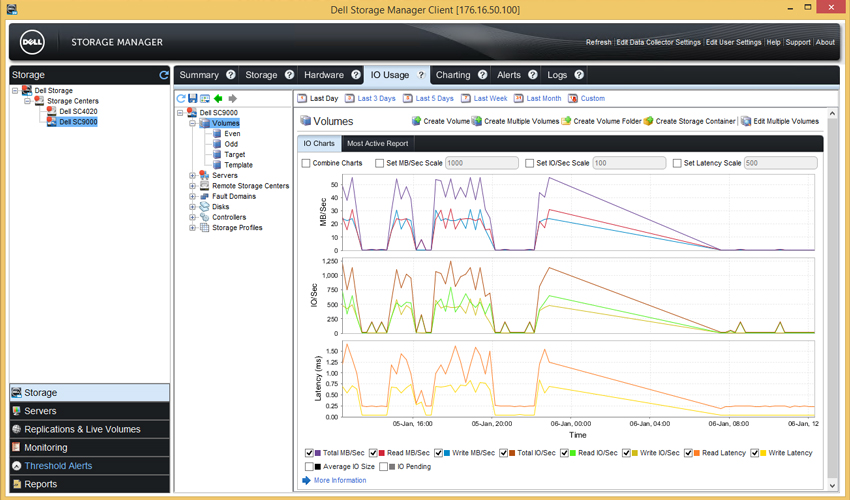This screenshot has width=850, height=500.
Task: Click the properties icon beside the save icon
Action: click(204, 99)
